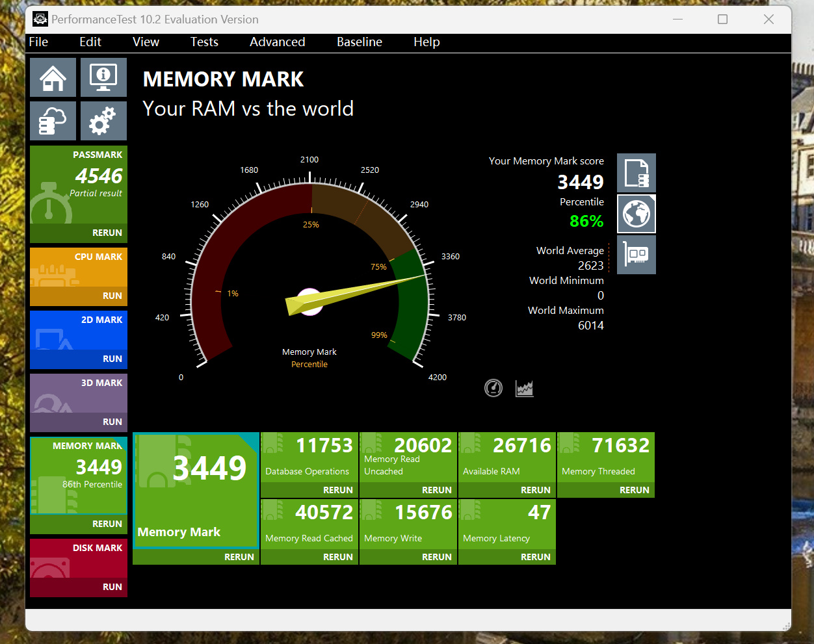Open the View menu

click(146, 42)
